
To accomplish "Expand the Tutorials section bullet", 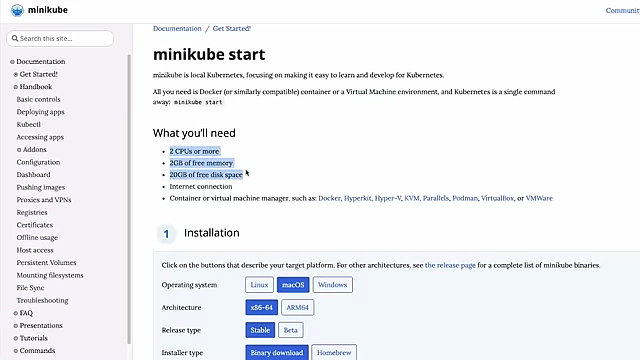I will point(16,338).
